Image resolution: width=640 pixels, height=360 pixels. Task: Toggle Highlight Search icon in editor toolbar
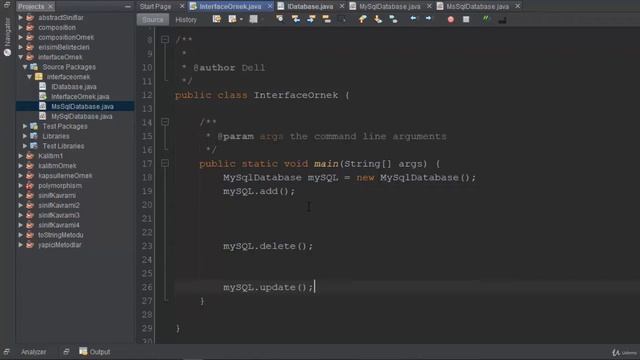tap(327, 19)
